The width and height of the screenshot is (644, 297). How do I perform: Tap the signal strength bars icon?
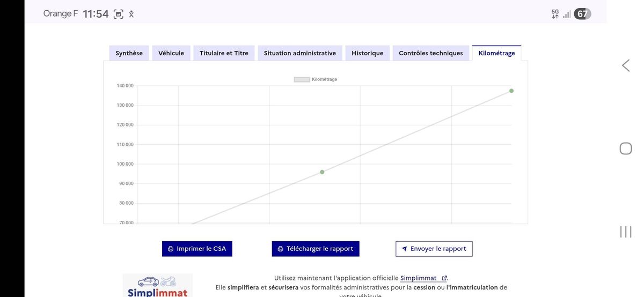tap(567, 14)
